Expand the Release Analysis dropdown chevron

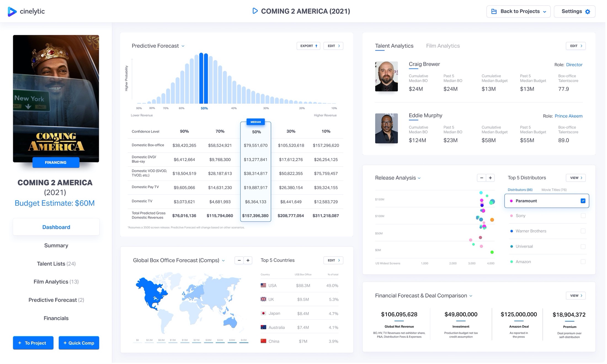click(419, 178)
